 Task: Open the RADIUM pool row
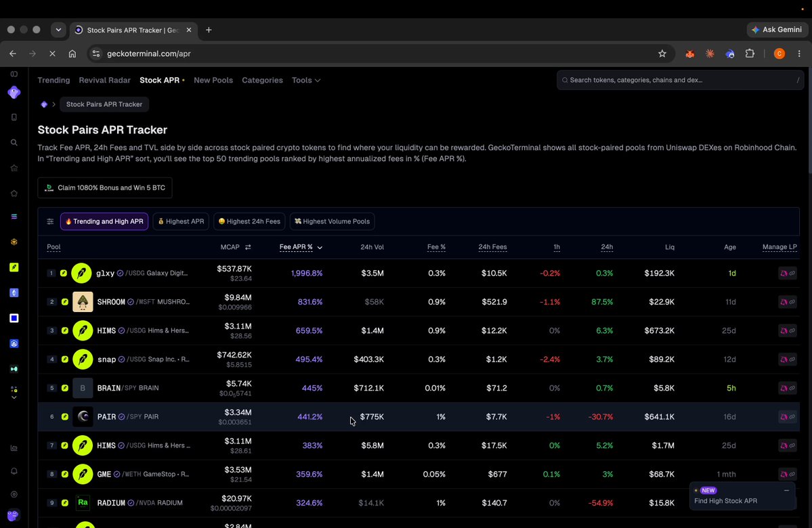(419, 503)
